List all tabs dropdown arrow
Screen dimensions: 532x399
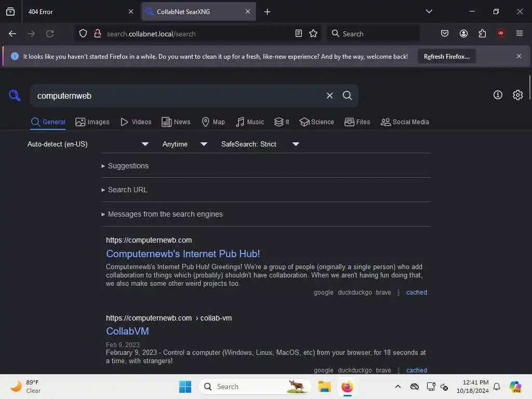coord(429,11)
